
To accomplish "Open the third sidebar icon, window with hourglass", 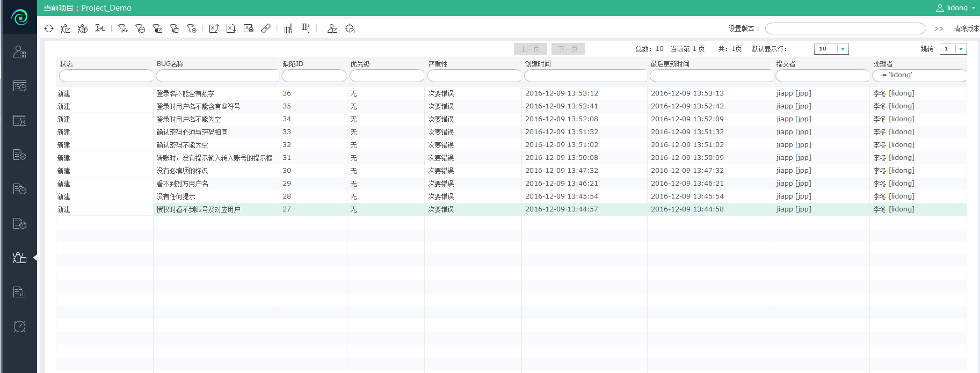I will pyautogui.click(x=19, y=120).
